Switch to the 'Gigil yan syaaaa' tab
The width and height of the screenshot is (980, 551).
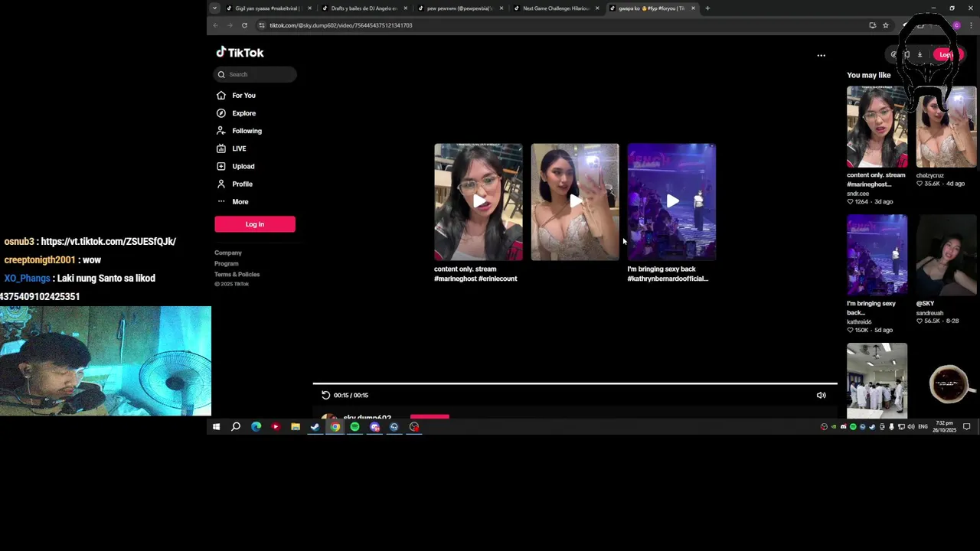[267, 8]
